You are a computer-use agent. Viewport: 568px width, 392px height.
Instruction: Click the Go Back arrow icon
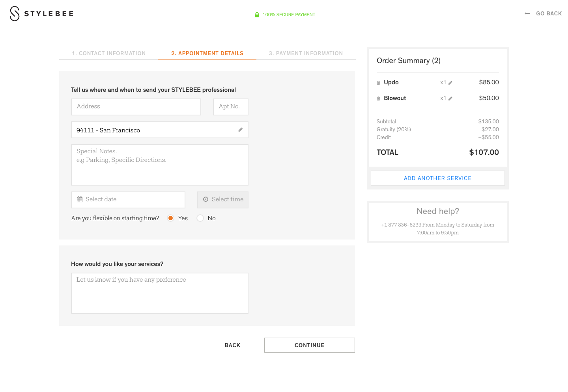tap(527, 13)
